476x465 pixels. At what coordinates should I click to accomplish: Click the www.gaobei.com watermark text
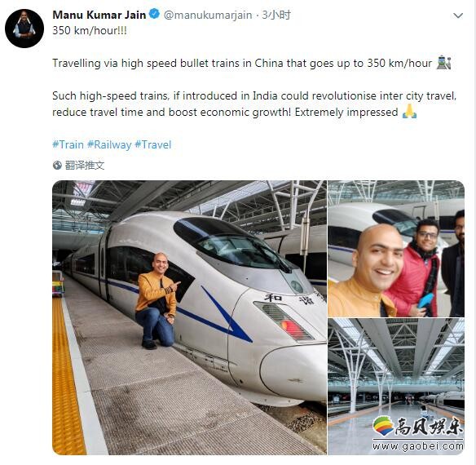[x=418, y=446]
